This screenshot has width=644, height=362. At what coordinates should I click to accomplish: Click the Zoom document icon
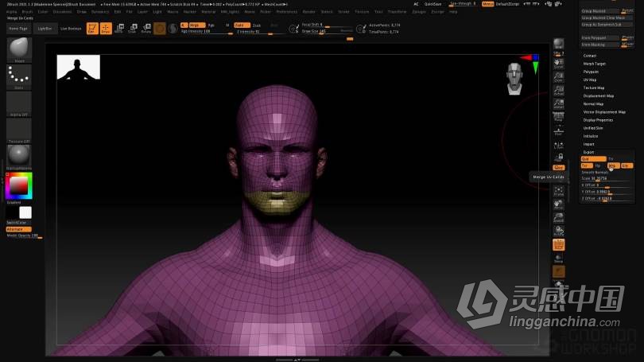click(559, 77)
